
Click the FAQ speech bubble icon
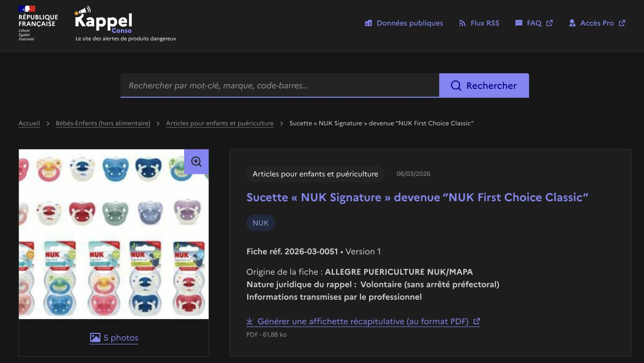(519, 23)
